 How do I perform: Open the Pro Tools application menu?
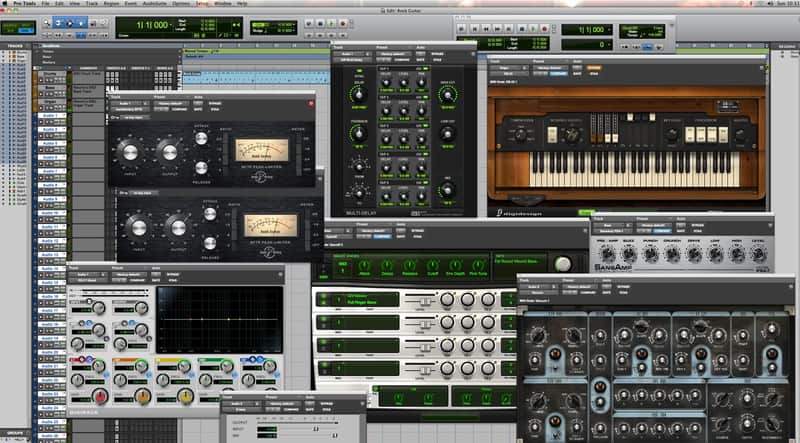pos(23,3)
